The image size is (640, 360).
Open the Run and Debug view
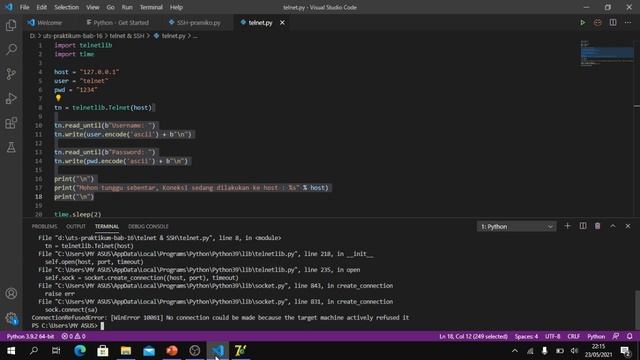tap(11, 98)
